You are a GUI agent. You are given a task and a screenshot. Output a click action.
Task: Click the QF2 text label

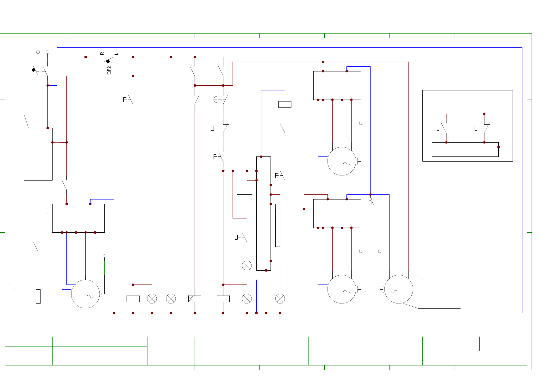pyautogui.click(x=109, y=70)
